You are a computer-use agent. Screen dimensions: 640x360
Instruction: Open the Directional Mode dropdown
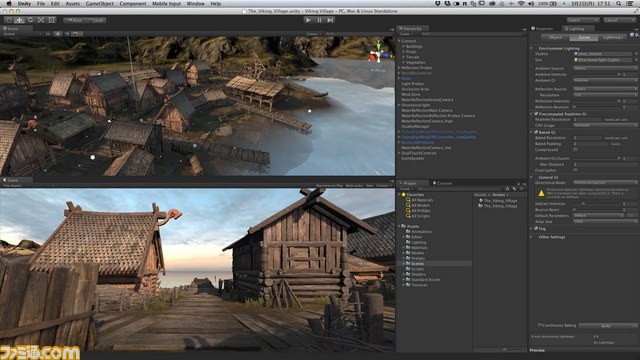605,182
